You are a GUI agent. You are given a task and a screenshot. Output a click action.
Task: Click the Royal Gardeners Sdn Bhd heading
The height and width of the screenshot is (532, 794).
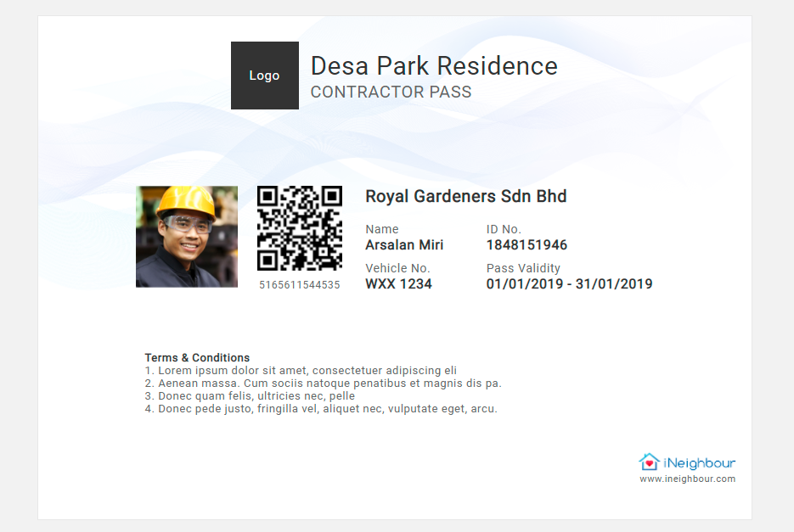466,196
